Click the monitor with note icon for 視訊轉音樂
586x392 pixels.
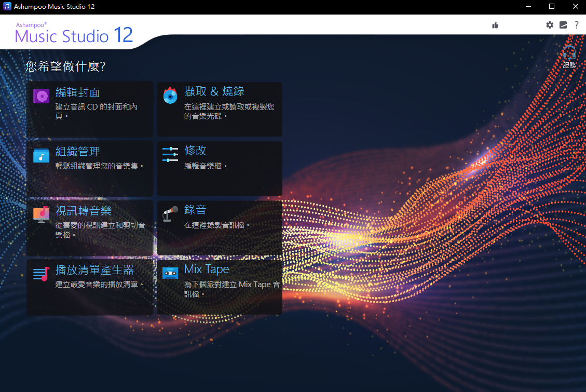coord(41,214)
